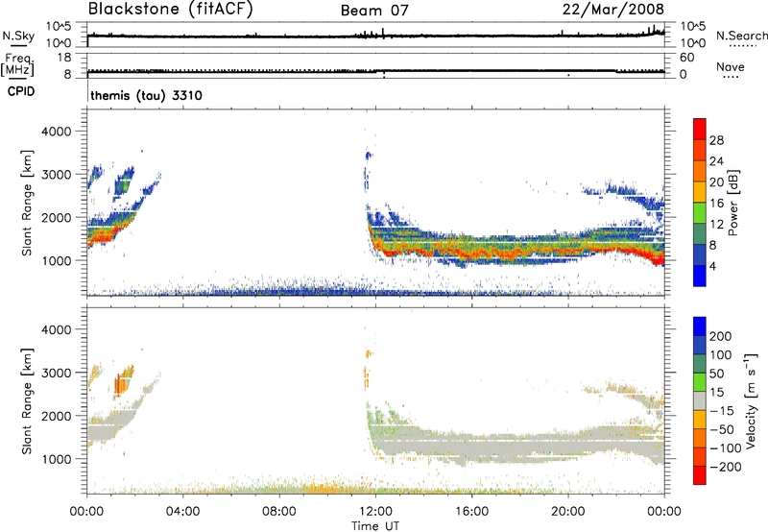Click the '4000' tick of the power panel
This screenshot has width=768, height=532.
pos(56,132)
